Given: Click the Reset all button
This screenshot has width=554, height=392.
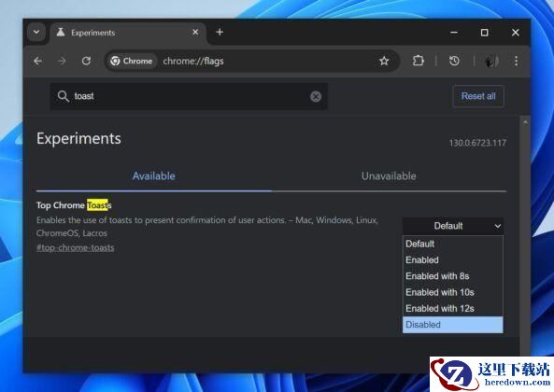Looking at the screenshot, I should point(478,96).
